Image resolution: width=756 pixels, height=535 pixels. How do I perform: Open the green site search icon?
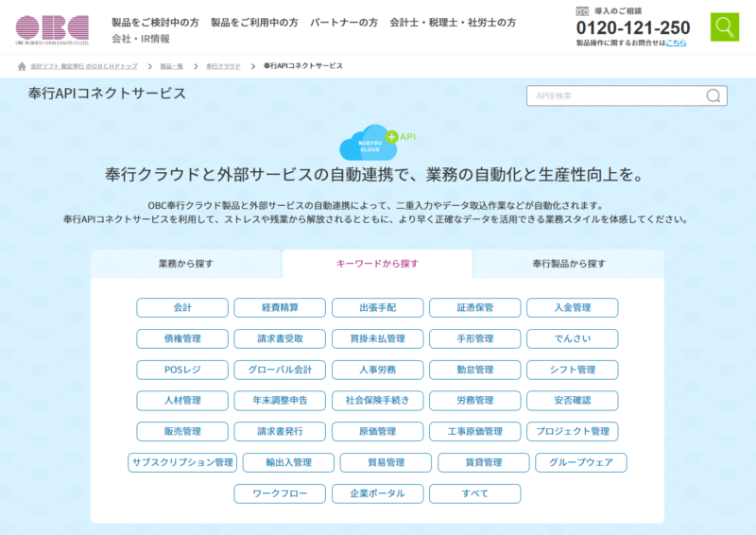pos(724,27)
